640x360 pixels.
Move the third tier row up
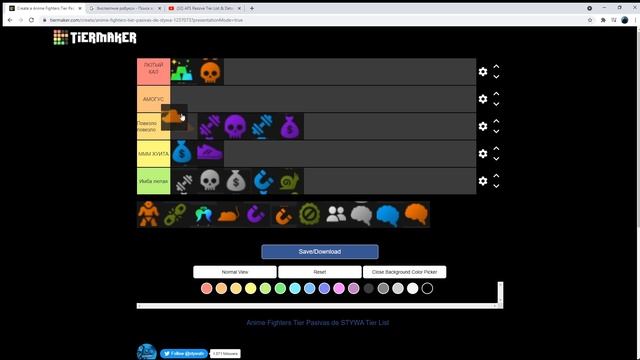(x=496, y=121)
